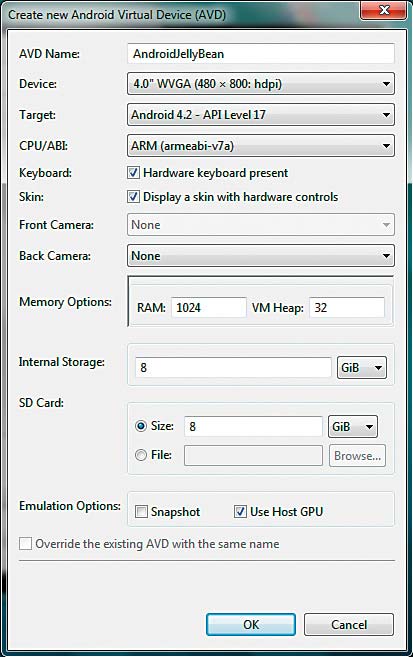Click the SD Card size input field
Image resolution: width=413 pixels, height=657 pixels.
pyautogui.click(x=253, y=427)
